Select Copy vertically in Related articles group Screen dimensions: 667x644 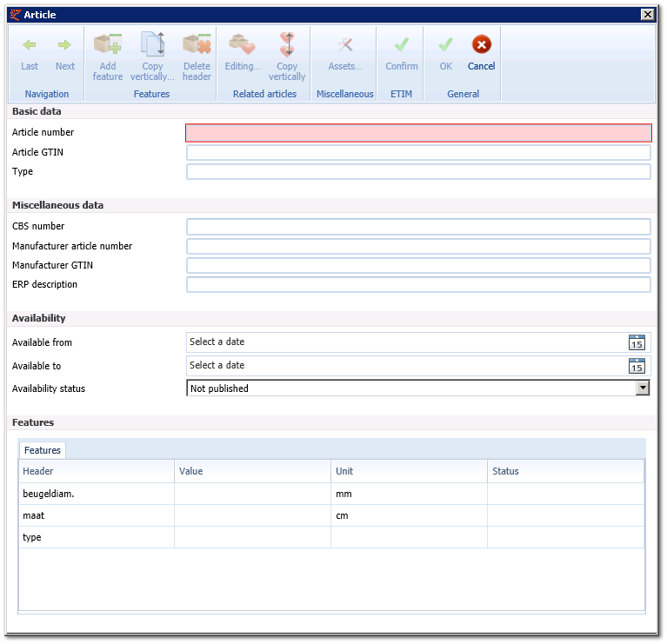[x=287, y=44]
